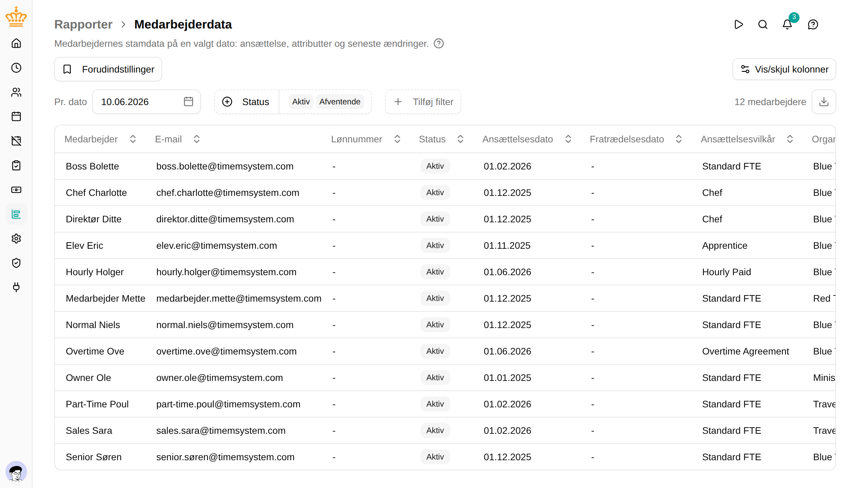The image size is (868, 488).
Task: Open Vis/skjul kolonner column settings
Action: 784,69
